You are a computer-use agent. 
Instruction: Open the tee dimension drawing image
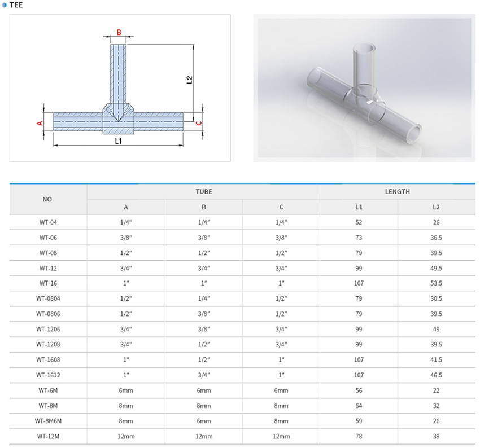tap(120, 88)
